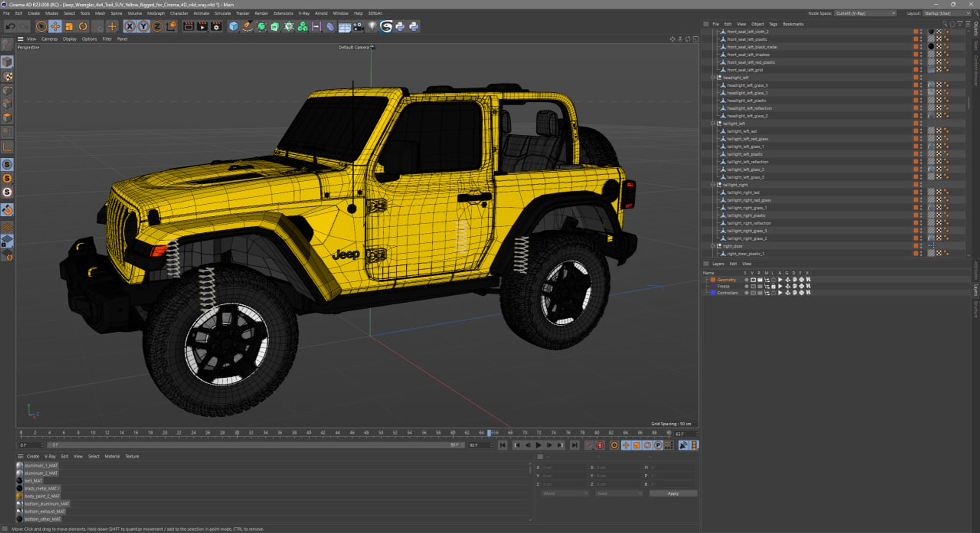Image resolution: width=980 pixels, height=533 pixels.
Task: Click Controllers layer blue swatch
Action: 713,293
